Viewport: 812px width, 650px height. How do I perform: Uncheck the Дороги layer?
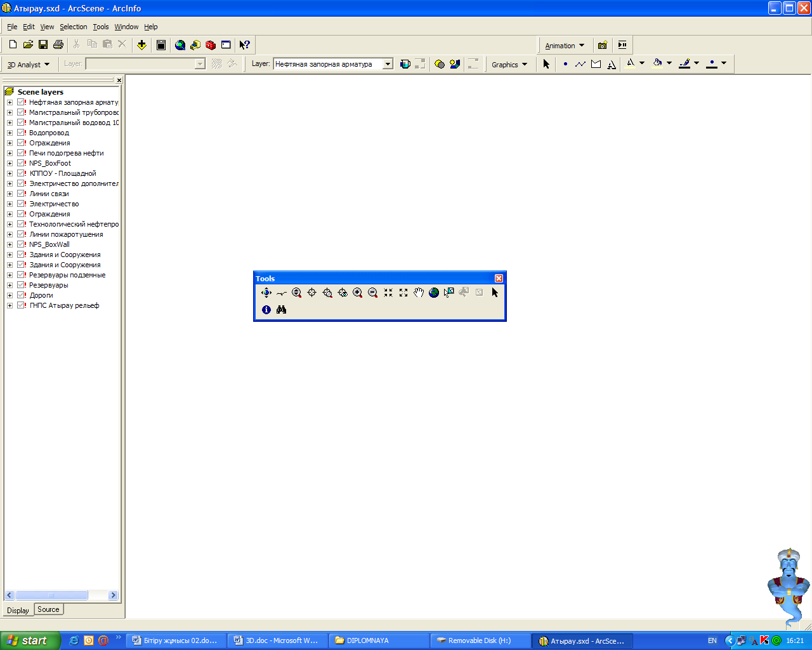click(x=21, y=295)
